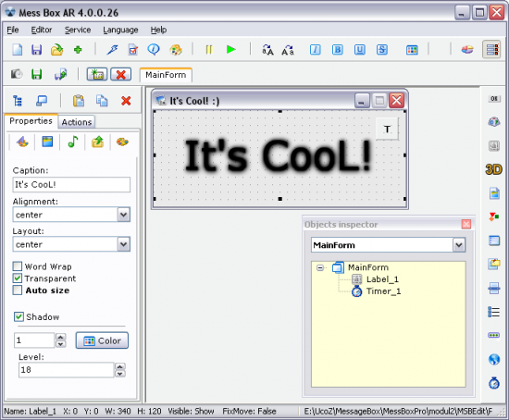Click the green plus add icon
509x420 pixels.
(x=78, y=50)
